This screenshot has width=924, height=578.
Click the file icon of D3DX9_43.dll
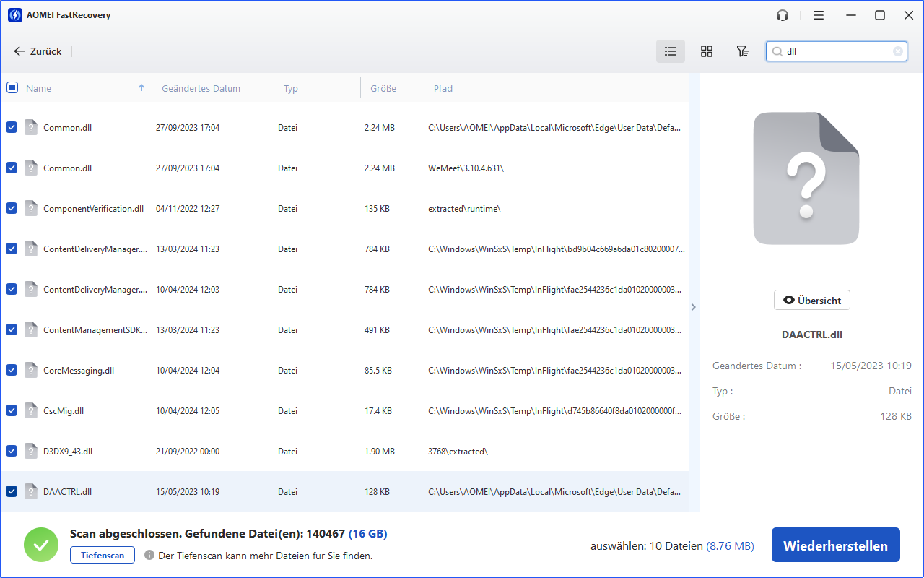coord(31,451)
